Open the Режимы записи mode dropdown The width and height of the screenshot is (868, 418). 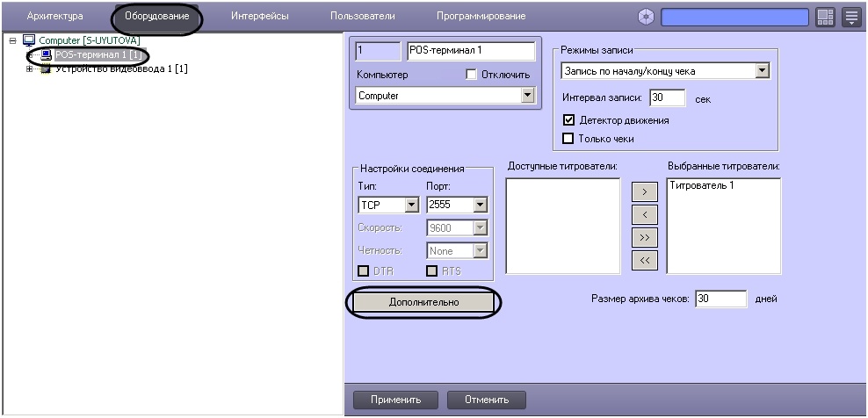tap(761, 71)
